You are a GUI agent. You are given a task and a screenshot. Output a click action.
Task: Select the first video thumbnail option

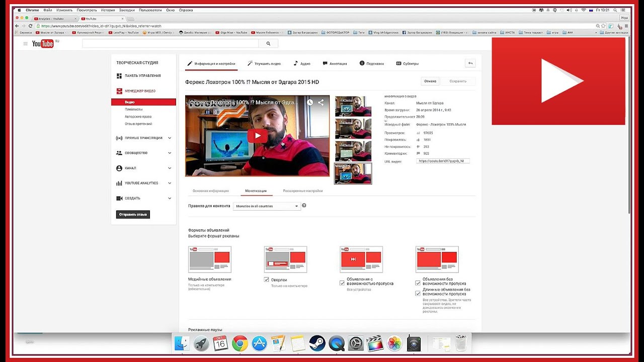tap(353, 106)
